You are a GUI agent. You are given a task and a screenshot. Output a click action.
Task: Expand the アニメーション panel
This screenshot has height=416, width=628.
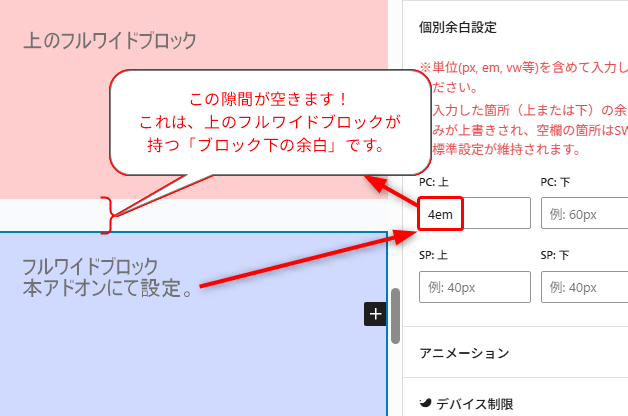click(515, 353)
